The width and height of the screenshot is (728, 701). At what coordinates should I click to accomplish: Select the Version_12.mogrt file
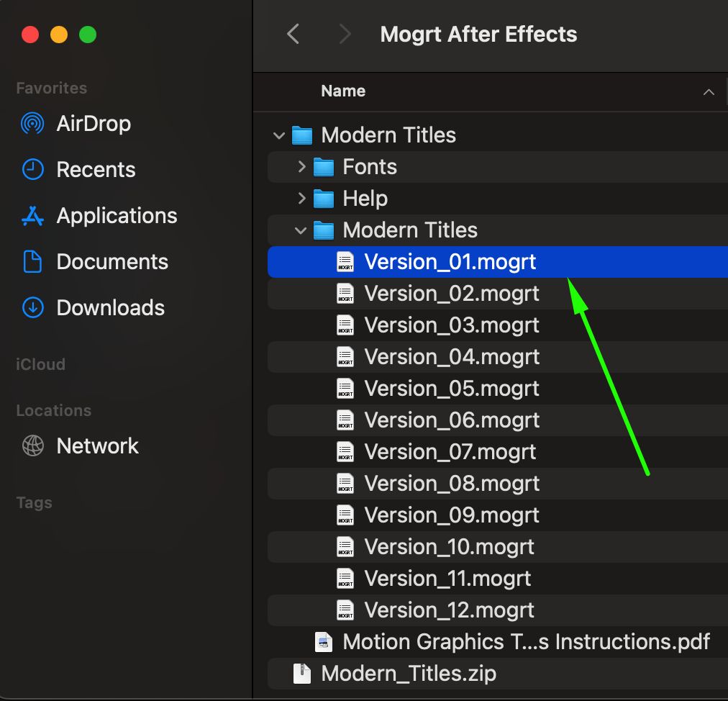pyautogui.click(x=449, y=610)
